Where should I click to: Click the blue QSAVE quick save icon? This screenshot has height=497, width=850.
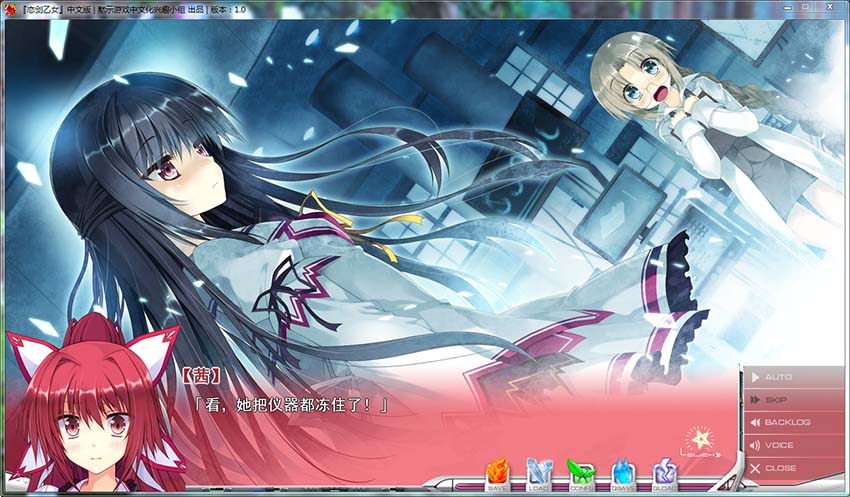point(623,474)
